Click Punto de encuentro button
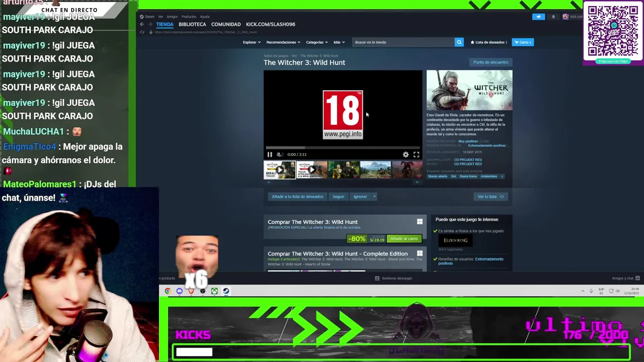644x362 pixels. pos(491,62)
